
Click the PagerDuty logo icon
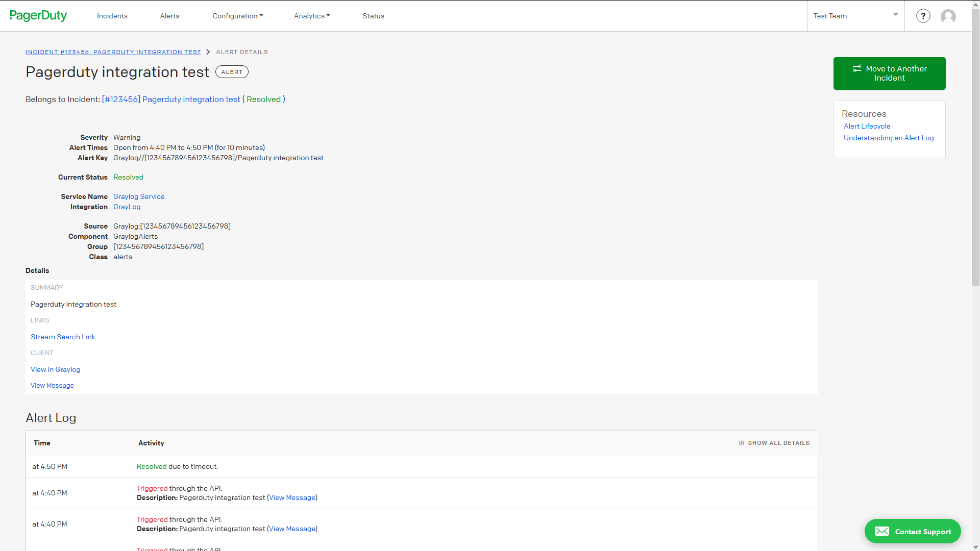pyautogui.click(x=38, y=15)
